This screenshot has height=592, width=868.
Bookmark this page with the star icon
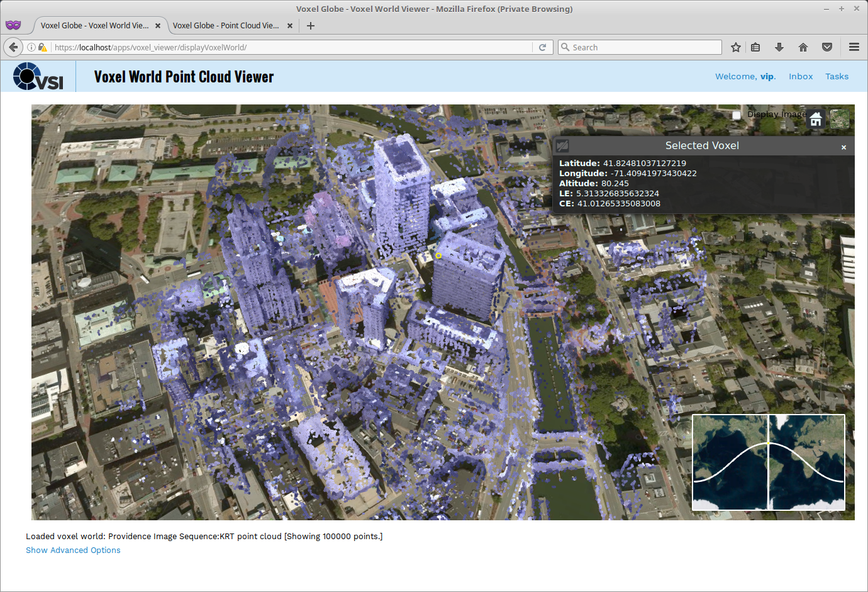point(735,47)
